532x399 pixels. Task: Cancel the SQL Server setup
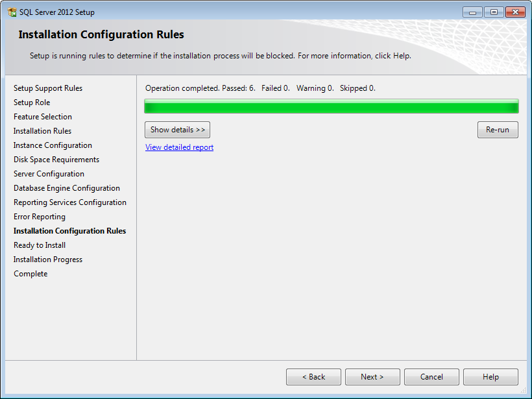point(431,377)
